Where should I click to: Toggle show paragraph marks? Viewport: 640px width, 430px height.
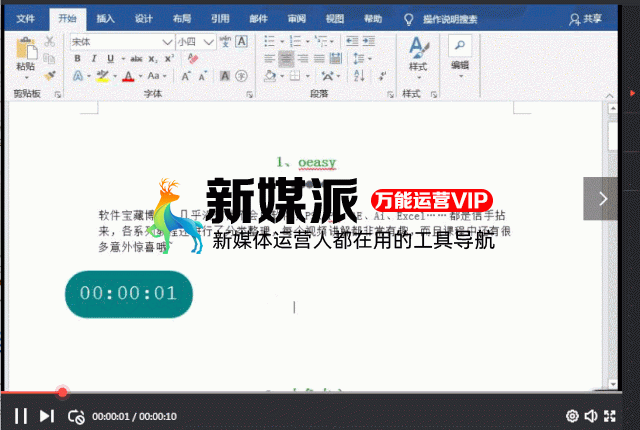[382, 76]
